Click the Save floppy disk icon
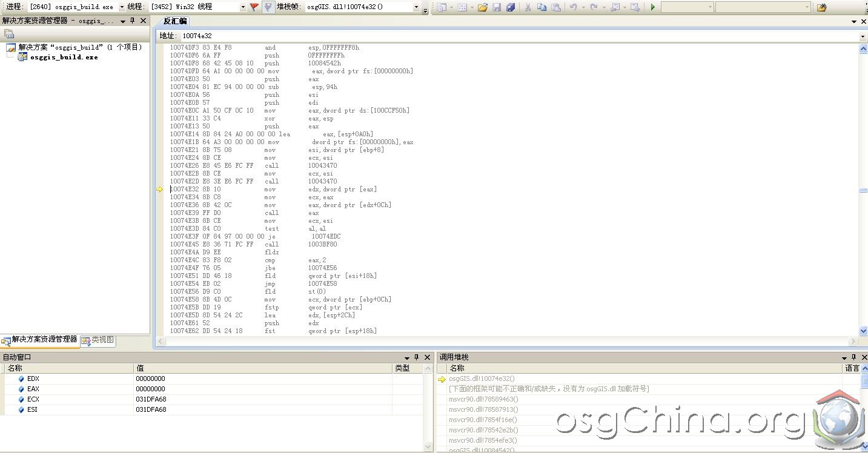 coord(497,7)
